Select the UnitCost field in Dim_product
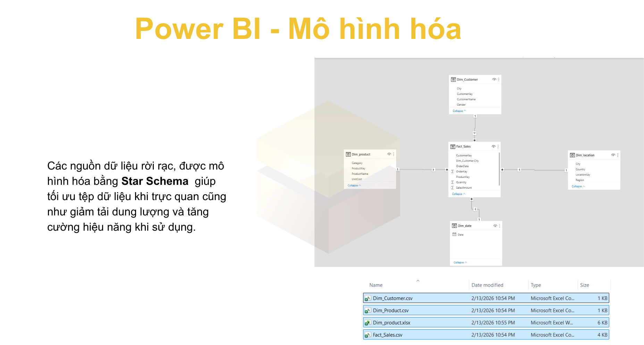This screenshot has height=345, width=644. pyautogui.click(x=357, y=179)
